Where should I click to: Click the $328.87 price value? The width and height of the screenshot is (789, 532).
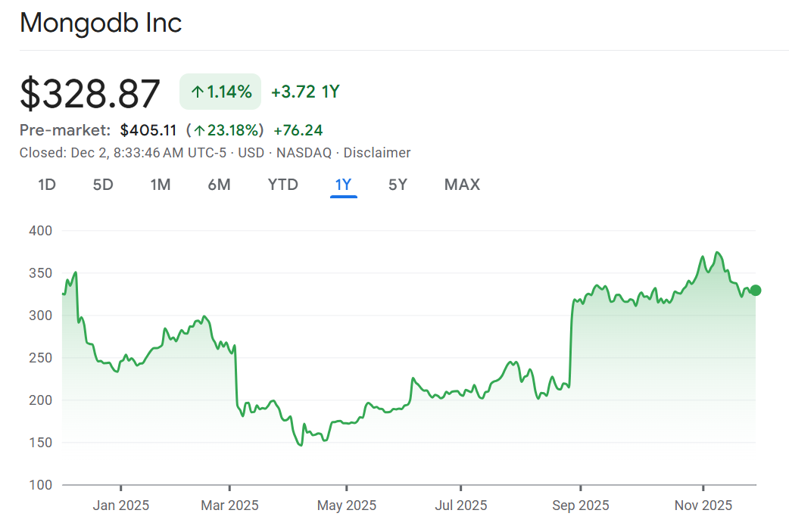coord(90,94)
